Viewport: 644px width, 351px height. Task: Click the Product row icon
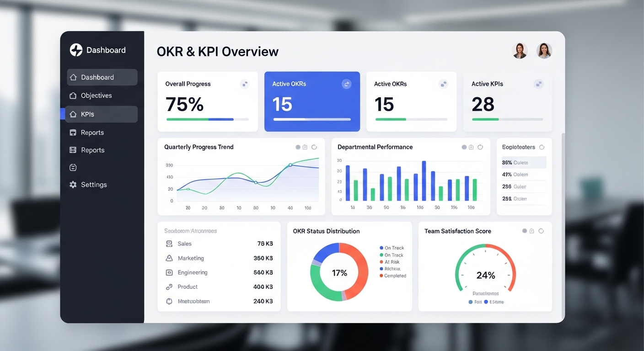tap(169, 287)
